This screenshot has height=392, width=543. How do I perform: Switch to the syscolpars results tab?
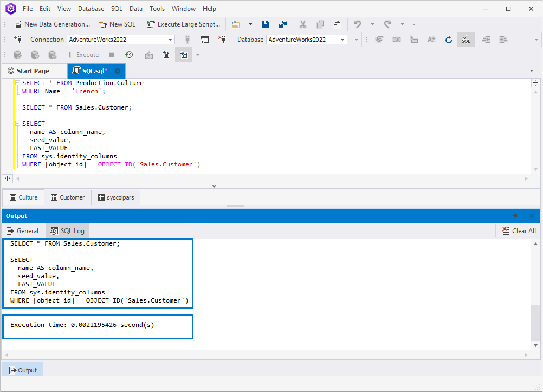click(116, 197)
